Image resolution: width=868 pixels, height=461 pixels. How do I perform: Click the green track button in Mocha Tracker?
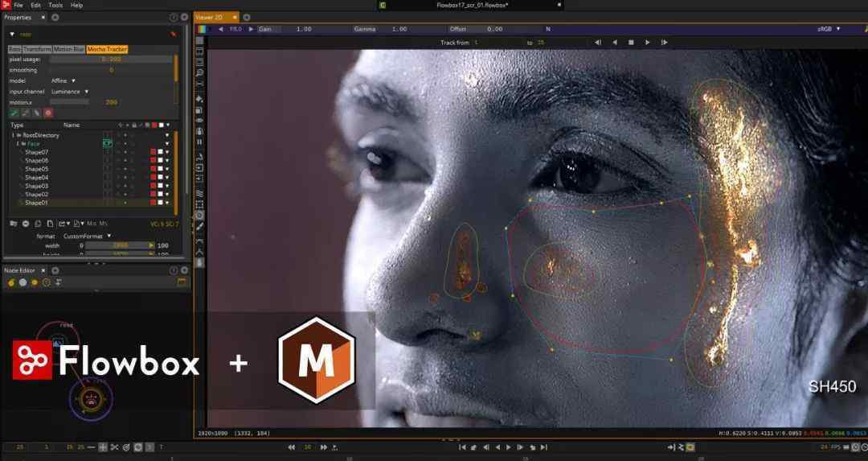click(14, 113)
